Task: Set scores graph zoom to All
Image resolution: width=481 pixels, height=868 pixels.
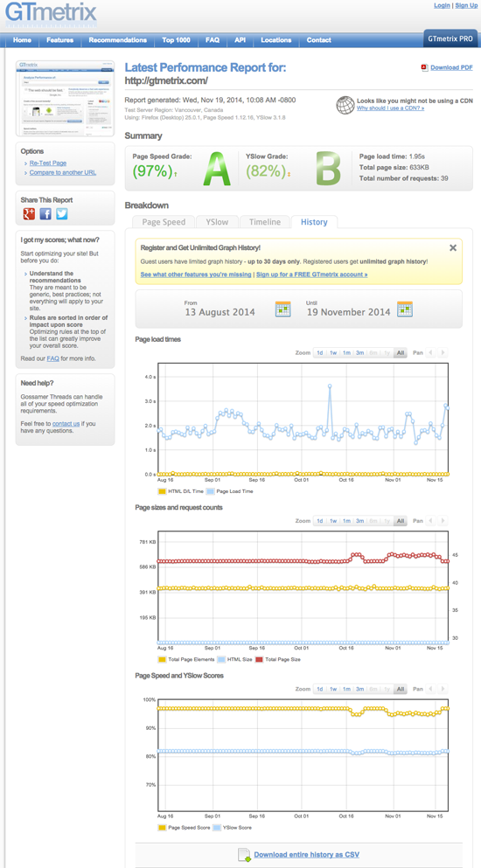Action: tap(400, 689)
